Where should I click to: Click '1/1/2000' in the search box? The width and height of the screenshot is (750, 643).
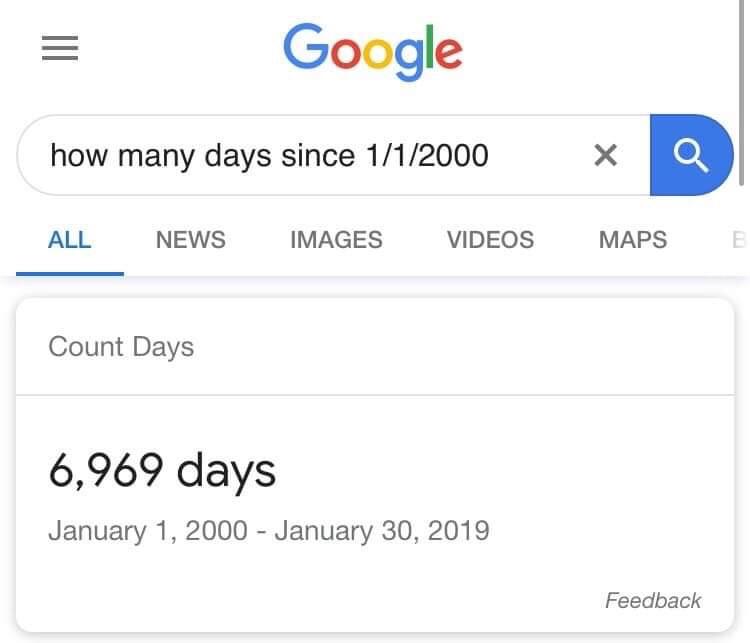[x=427, y=155]
